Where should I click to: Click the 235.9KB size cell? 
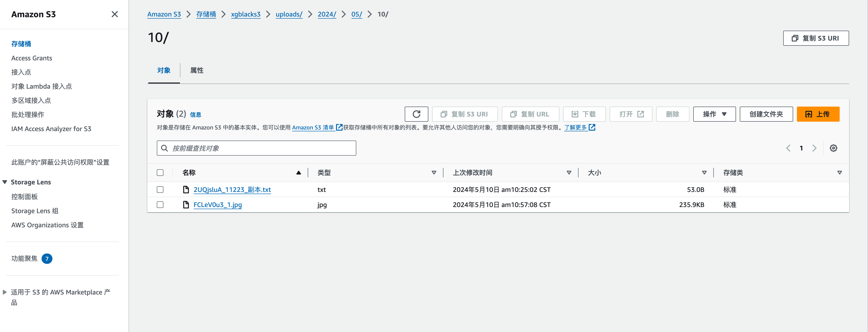[x=691, y=204]
